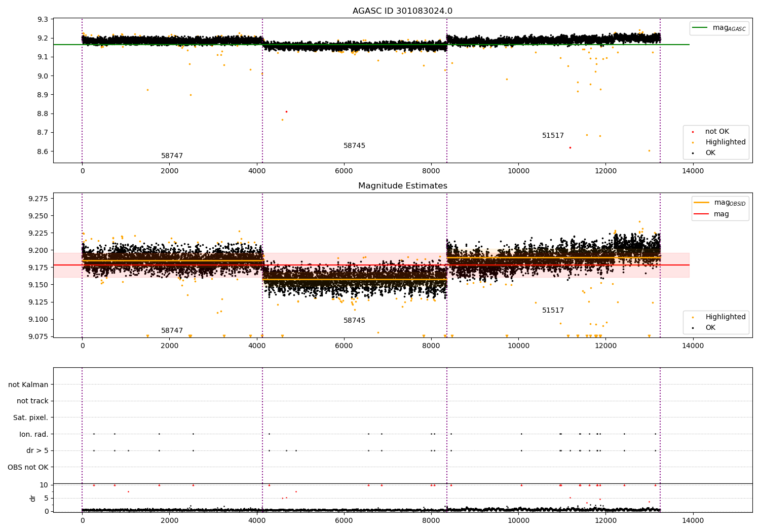The width and height of the screenshot is (760, 532).
Task: Click the 9.3 tick on the top y-axis
Action: (43, 19)
